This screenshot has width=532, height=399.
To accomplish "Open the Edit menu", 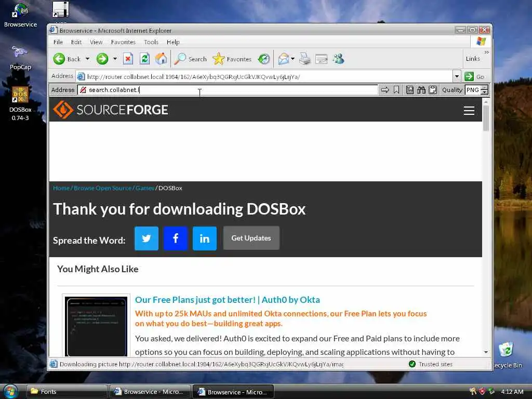I will pos(76,42).
